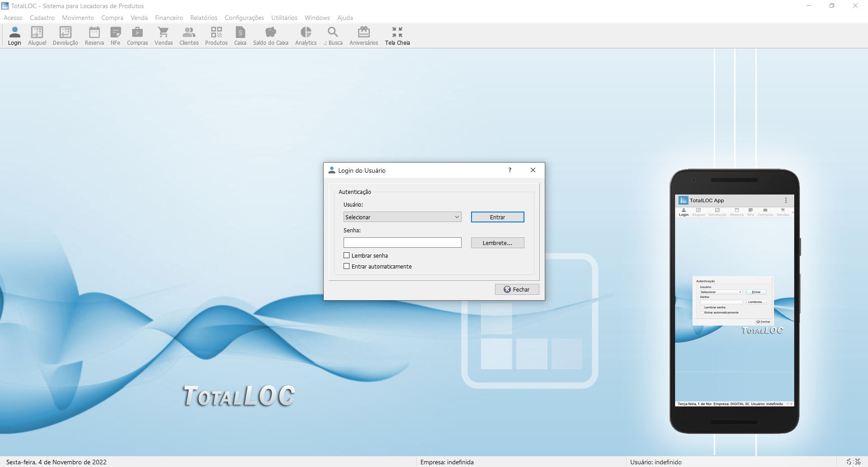868x467 pixels.
Task: Minimize the TotalLOC main window
Action: tap(809, 6)
